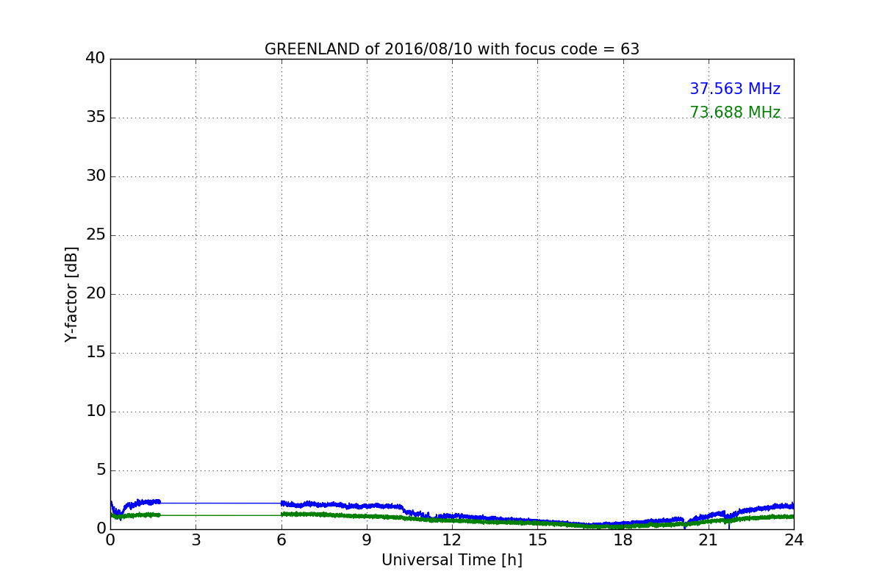Click the x-axis tick label '21'
Viewport: 882px width, 588px height.
(x=709, y=540)
